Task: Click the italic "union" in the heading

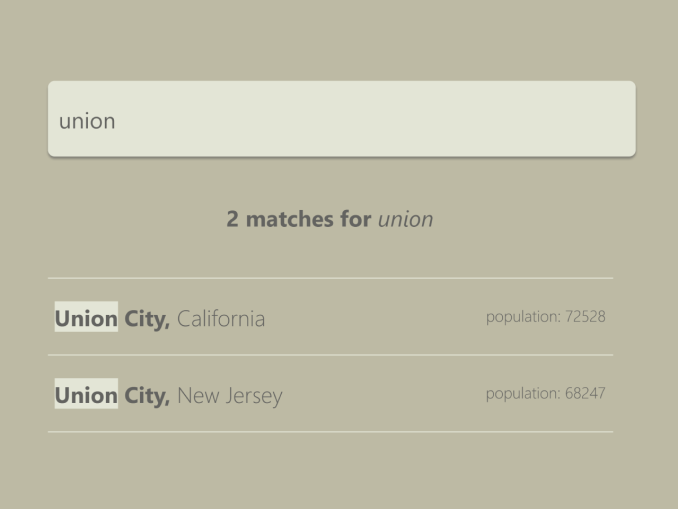Action: pyautogui.click(x=405, y=219)
